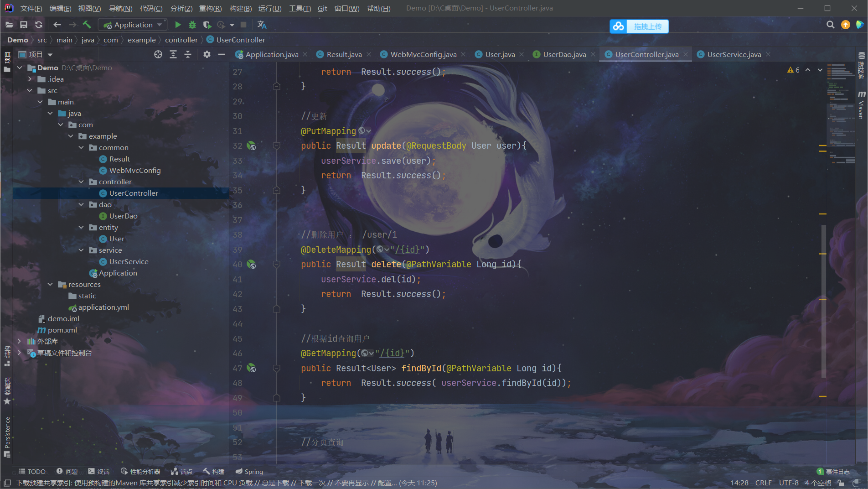This screenshot has width=868, height=489.
Task: Collapse the resources folder
Action: coord(50,284)
